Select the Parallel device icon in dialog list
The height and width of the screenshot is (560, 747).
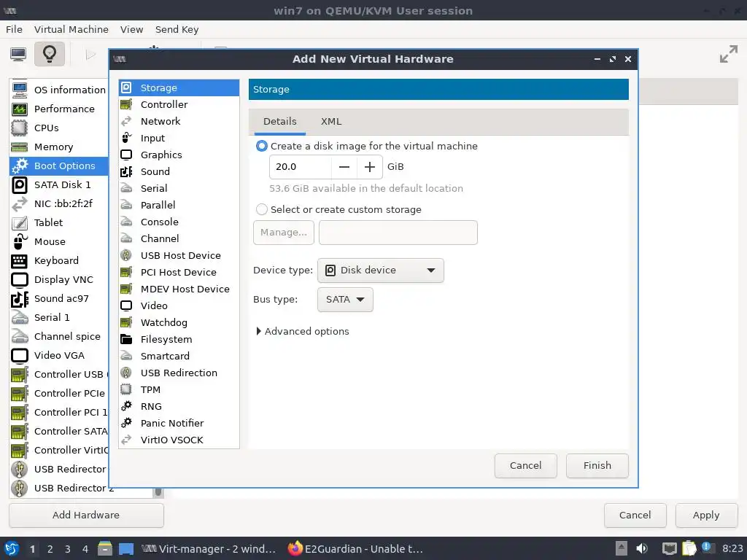pos(126,205)
